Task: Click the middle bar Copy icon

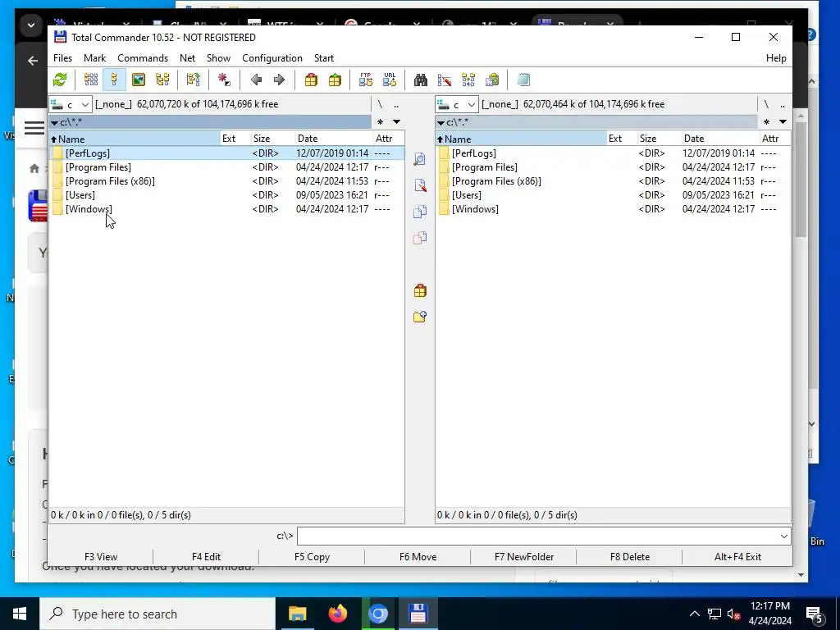Action: 420,212
